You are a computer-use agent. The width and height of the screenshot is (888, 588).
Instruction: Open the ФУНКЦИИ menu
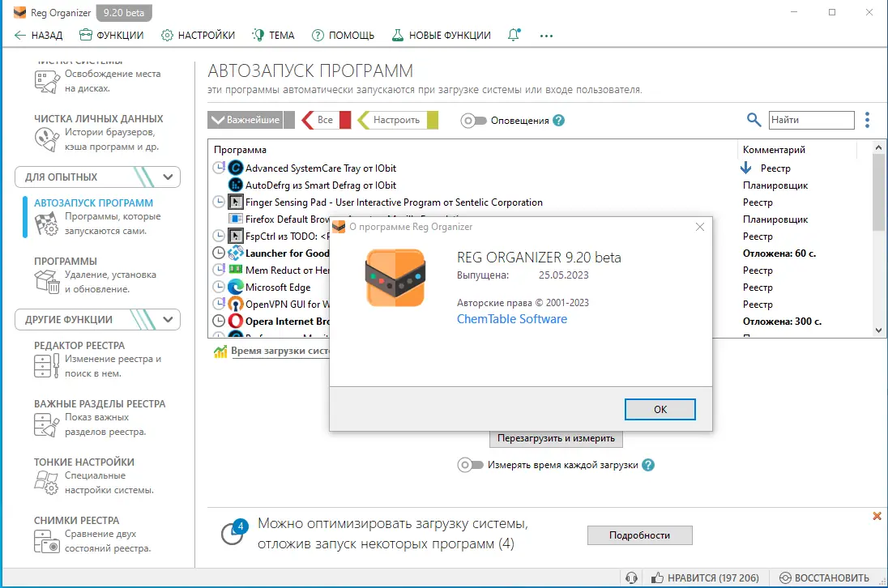112,35
